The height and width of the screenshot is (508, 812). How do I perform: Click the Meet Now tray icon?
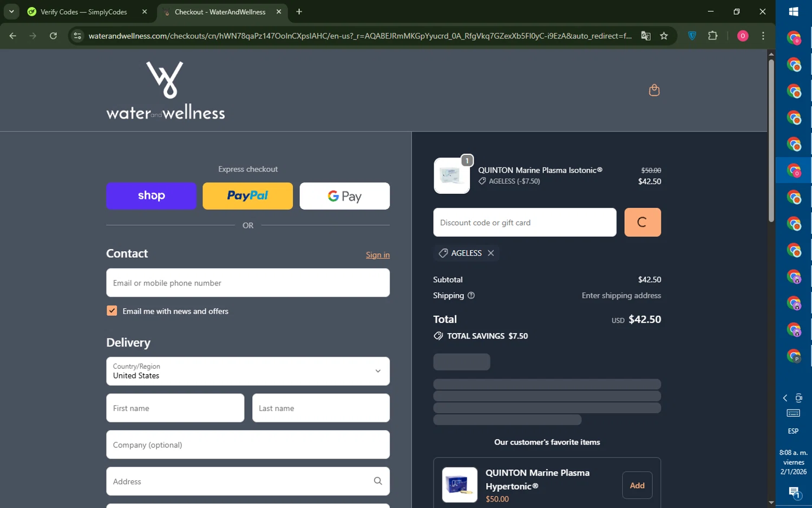point(799,398)
